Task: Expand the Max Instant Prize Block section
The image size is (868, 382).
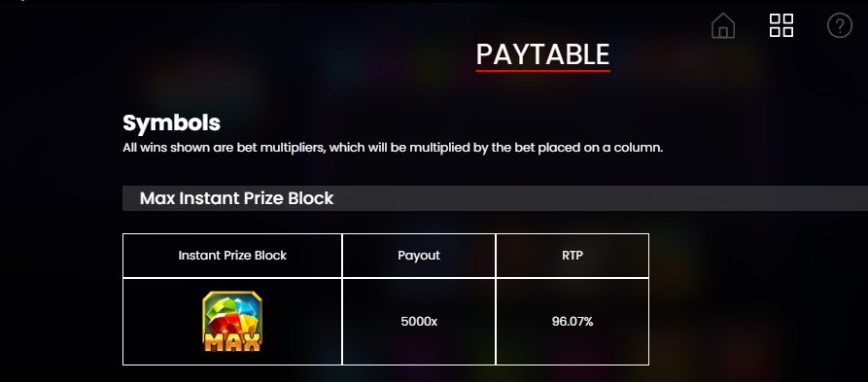Action: [x=495, y=198]
